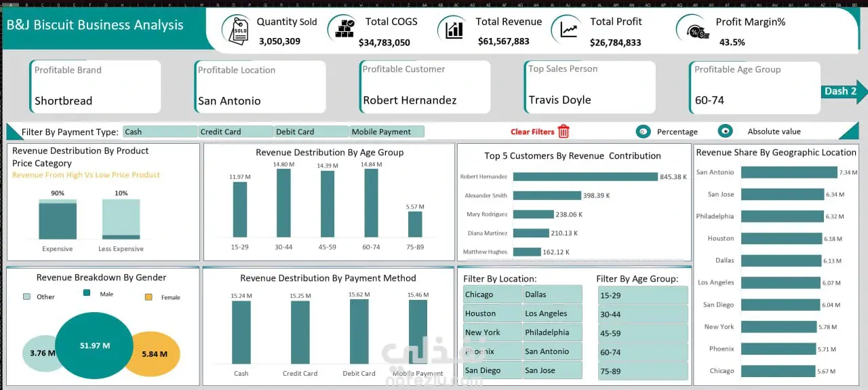Click the $34,783,050 total COGS value
This screenshot has height=390, width=868.
(x=384, y=42)
